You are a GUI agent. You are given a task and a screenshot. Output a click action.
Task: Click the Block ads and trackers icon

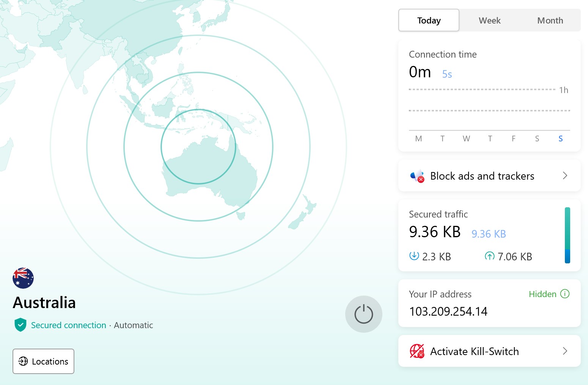pos(417,176)
